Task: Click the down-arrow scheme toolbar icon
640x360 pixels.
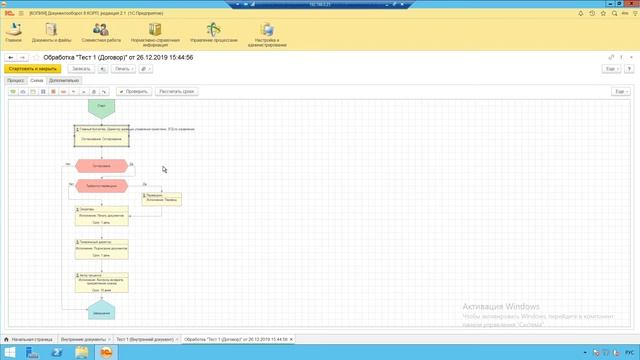Action: coord(73,92)
